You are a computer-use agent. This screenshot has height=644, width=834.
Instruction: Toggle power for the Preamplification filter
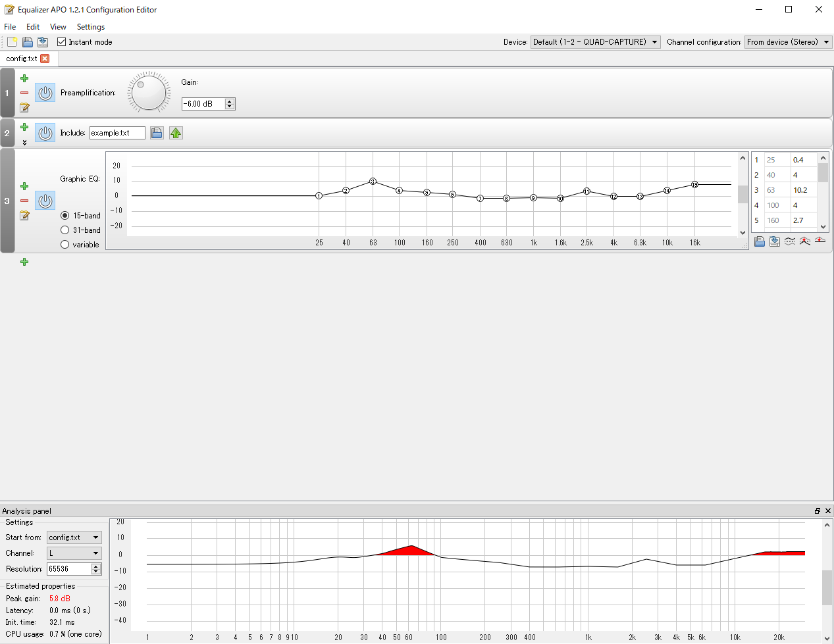click(45, 93)
